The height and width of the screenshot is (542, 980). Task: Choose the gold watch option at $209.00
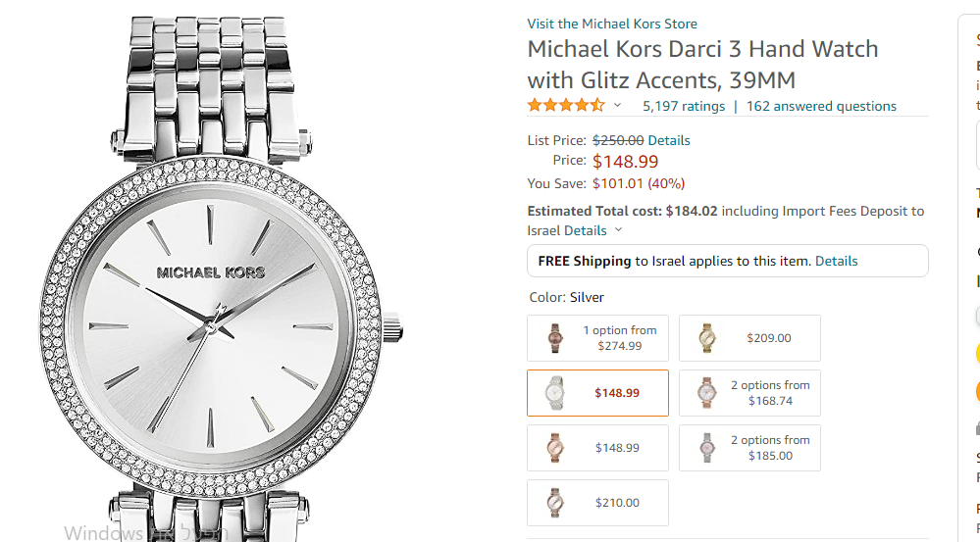[749, 338]
